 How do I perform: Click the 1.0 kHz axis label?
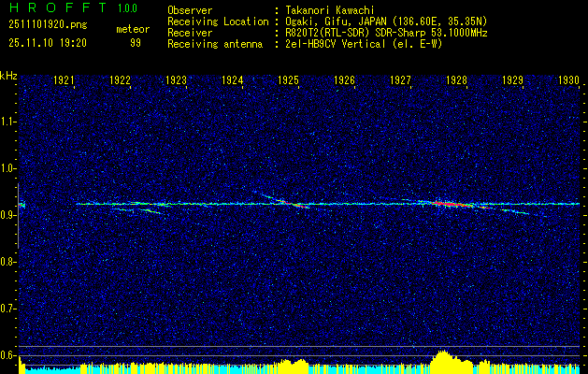[7, 169]
